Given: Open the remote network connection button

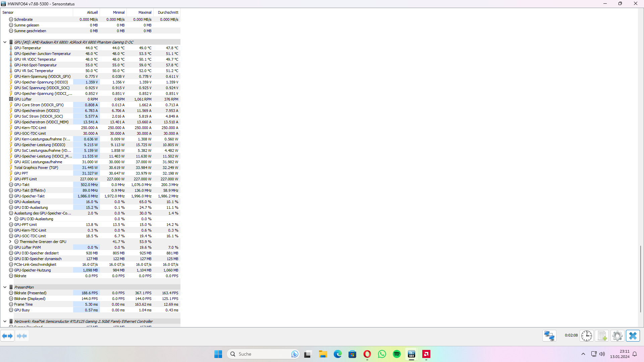Looking at the screenshot, I should [549, 336].
